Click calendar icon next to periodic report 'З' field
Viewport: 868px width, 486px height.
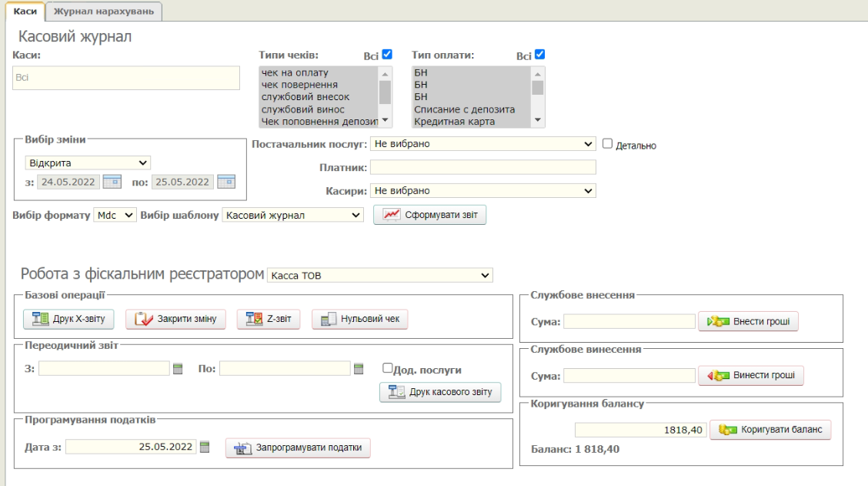click(x=179, y=369)
